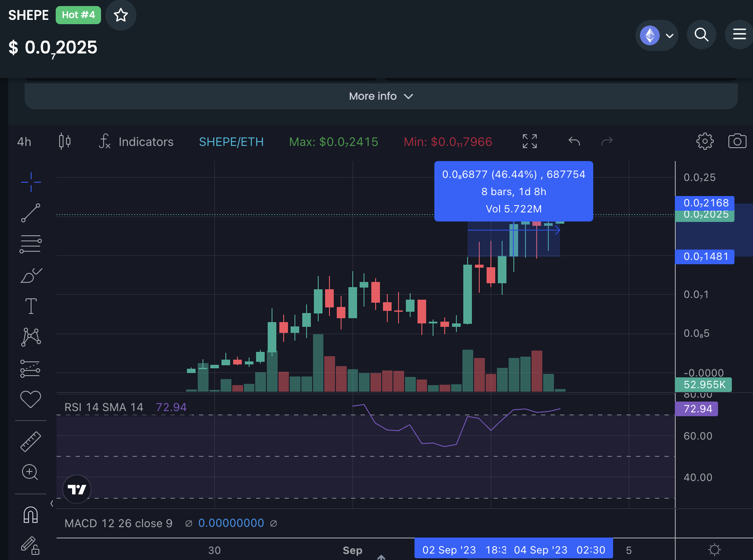The height and width of the screenshot is (560, 753).
Task: Switch pair using SHEPE/ETH label
Action: pyautogui.click(x=231, y=142)
